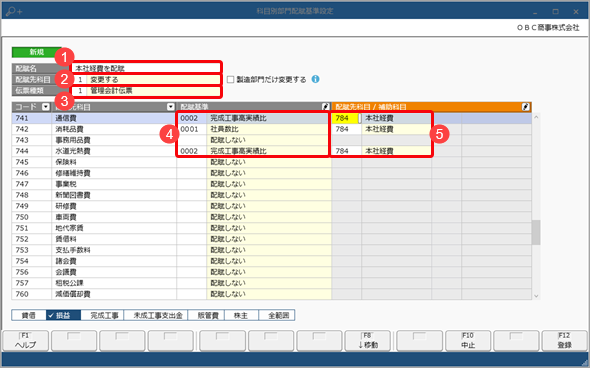Click 完成工事高実績比 in the 通信費 row
This screenshot has height=368, width=590.
[269, 118]
